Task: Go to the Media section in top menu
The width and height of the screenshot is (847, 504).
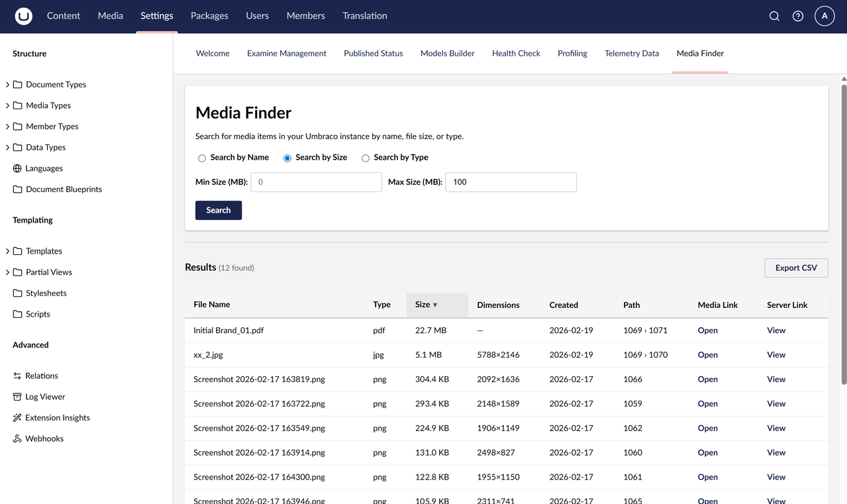Action: [x=110, y=16]
